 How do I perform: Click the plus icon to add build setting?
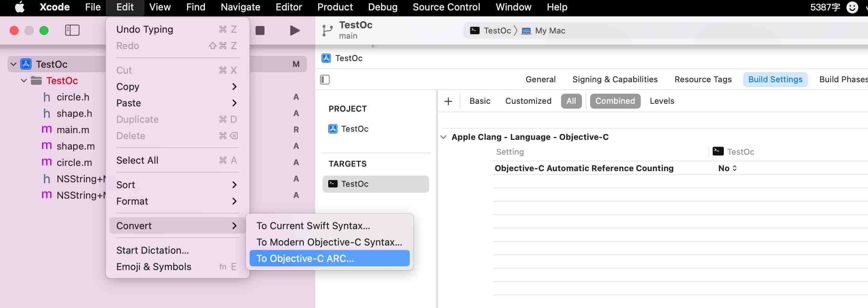pos(449,101)
